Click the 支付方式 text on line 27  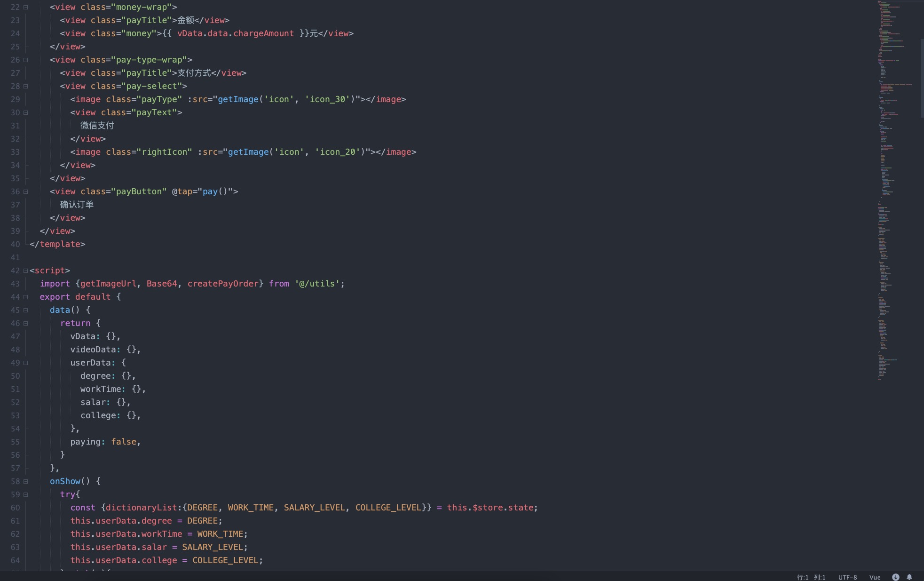tap(194, 73)
